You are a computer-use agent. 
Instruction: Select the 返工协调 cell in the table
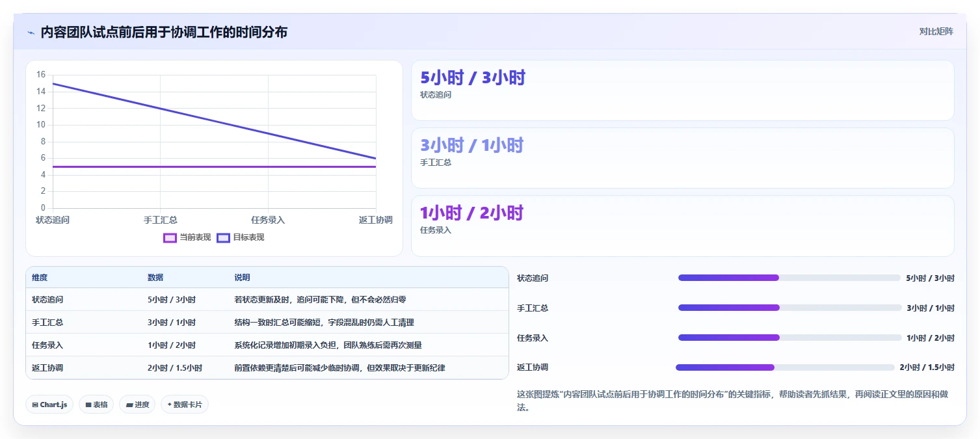47,368
